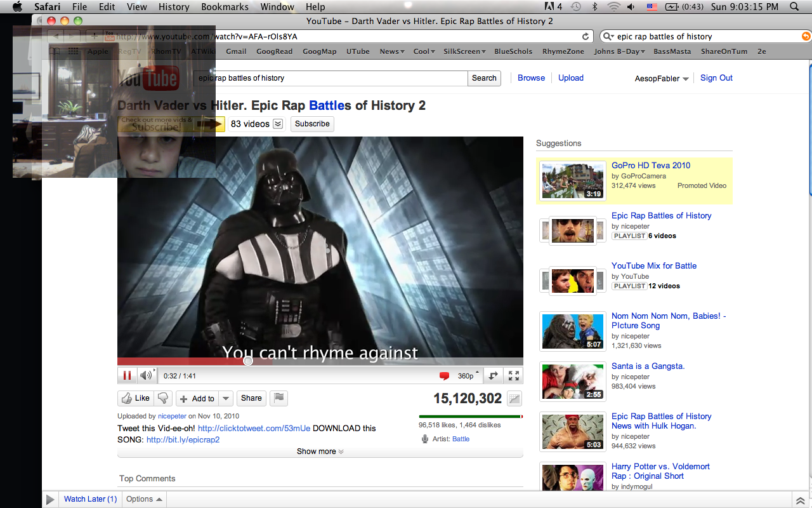This screenshot has height=508, width=812.
Task: Open the 360p video quality menu
Action: click(468, 376)
